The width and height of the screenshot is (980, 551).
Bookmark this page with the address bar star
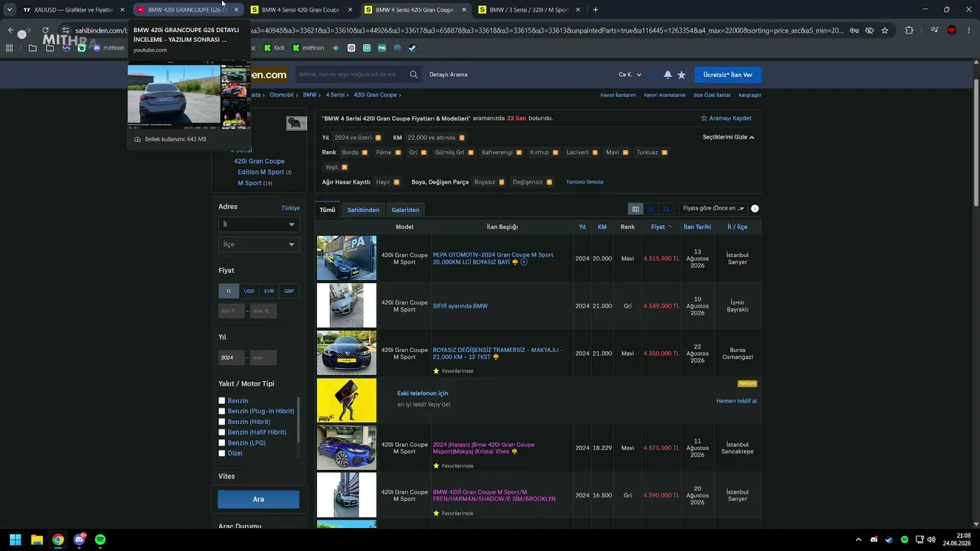885,31
